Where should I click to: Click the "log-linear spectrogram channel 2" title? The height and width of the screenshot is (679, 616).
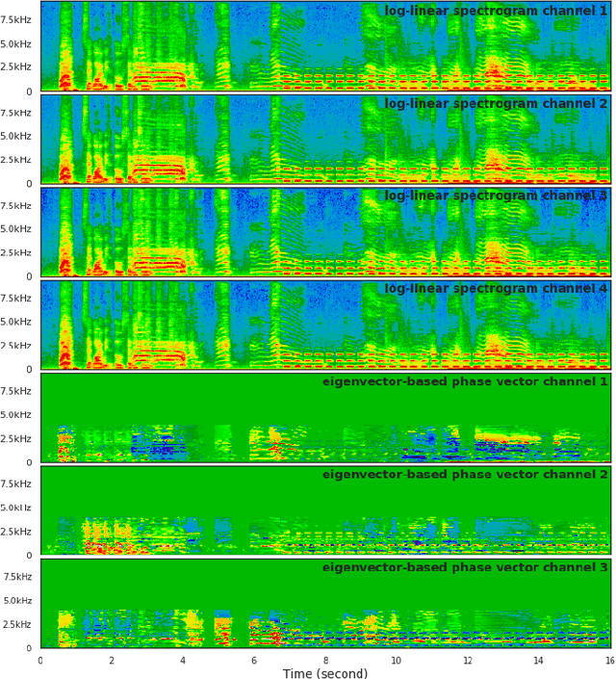pos(496,104)
